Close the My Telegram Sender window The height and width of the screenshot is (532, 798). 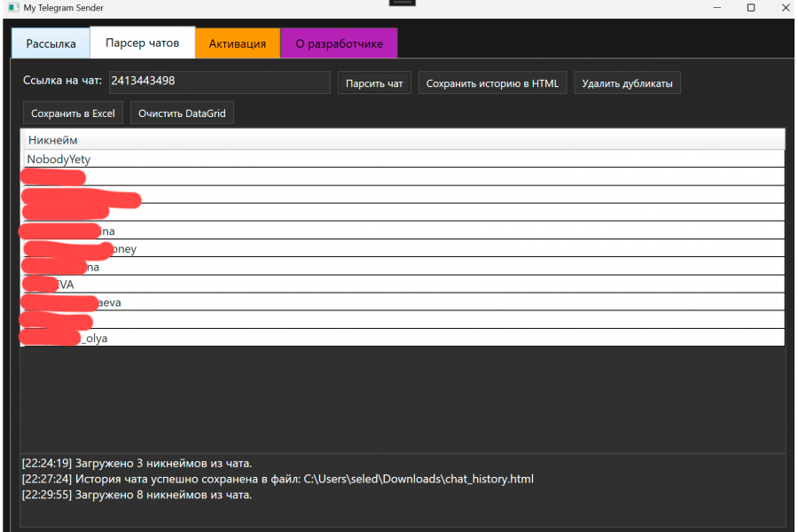point(786,8)
